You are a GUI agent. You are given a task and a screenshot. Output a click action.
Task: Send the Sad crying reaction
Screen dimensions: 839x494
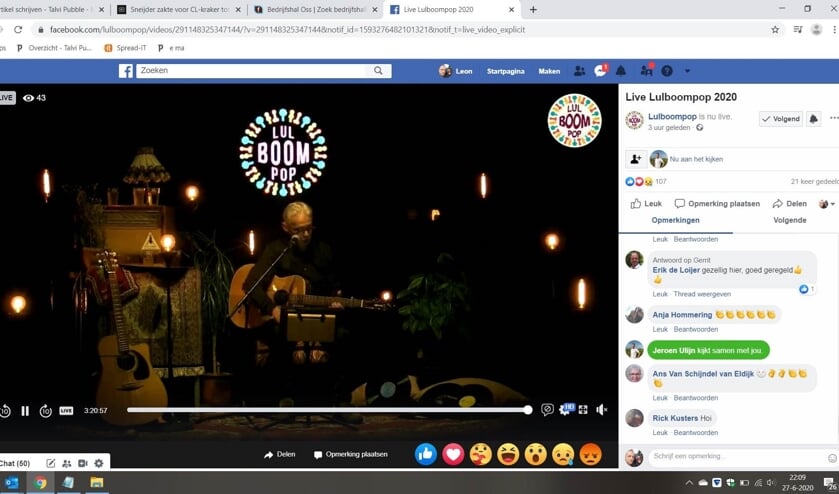563,454
